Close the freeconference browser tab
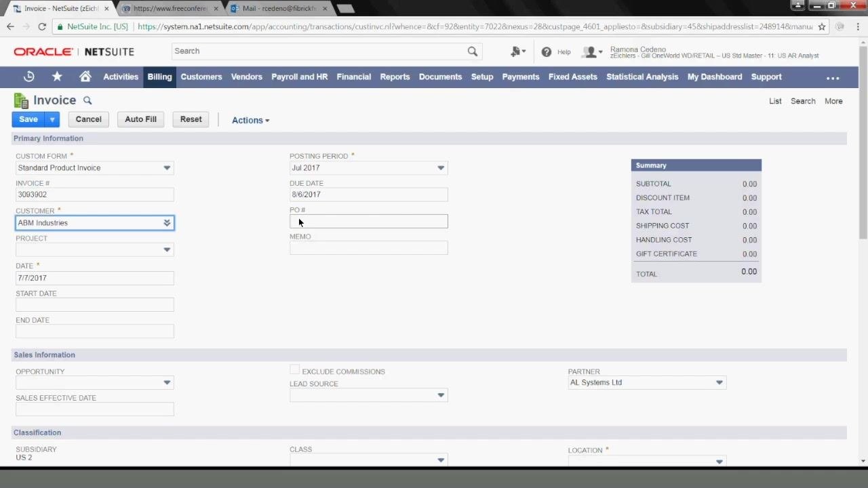Screen dimensions: 868x488 click(x=216, y=9)
